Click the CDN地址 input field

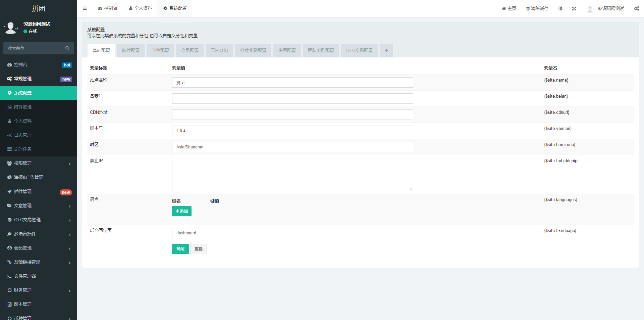[x=292, y=115]
